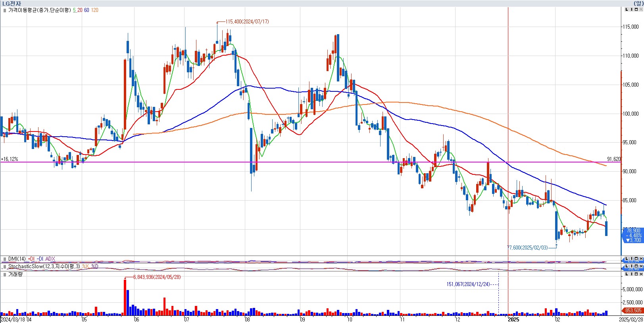Click the red volume tag 853,505
Screen dimensions: 644x323
[632, 311]
